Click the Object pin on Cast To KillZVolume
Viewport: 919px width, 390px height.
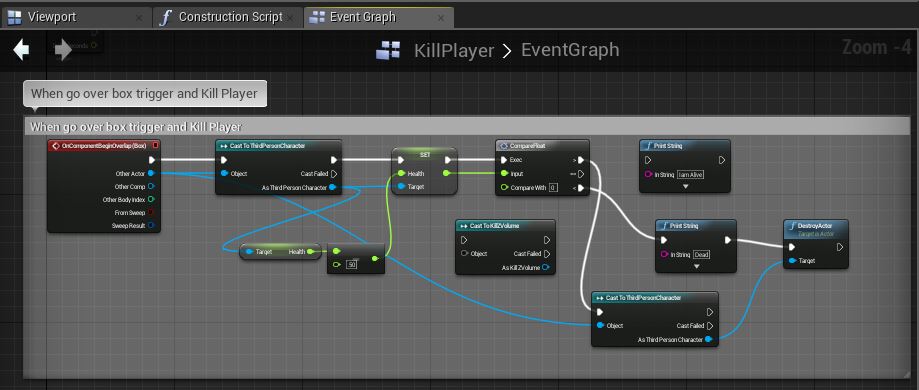464,254
